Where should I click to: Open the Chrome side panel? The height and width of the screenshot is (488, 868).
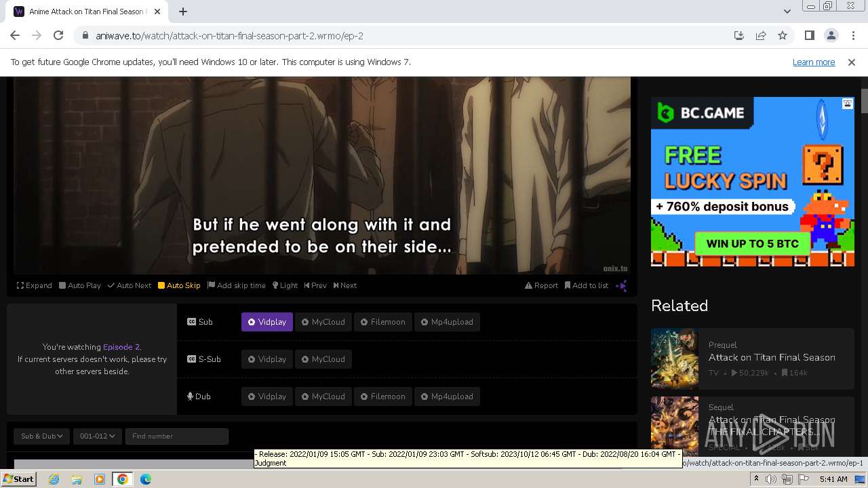pyautogui.click(x=810, y=35)
